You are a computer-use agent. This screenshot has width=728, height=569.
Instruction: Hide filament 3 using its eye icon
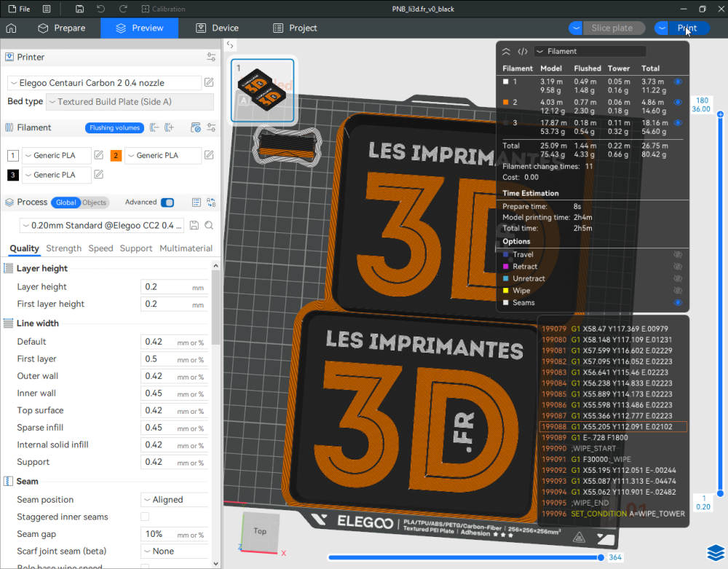(678, 123)
